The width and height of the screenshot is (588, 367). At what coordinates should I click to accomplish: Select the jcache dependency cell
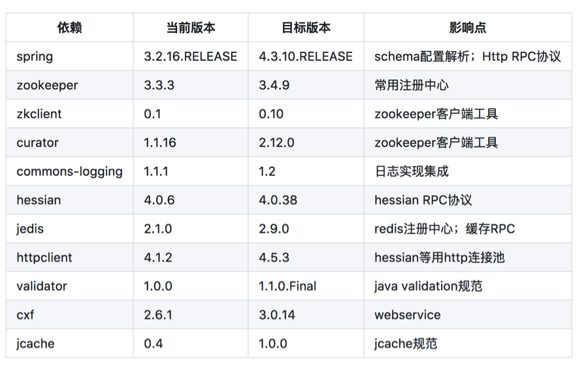[69, 343]
